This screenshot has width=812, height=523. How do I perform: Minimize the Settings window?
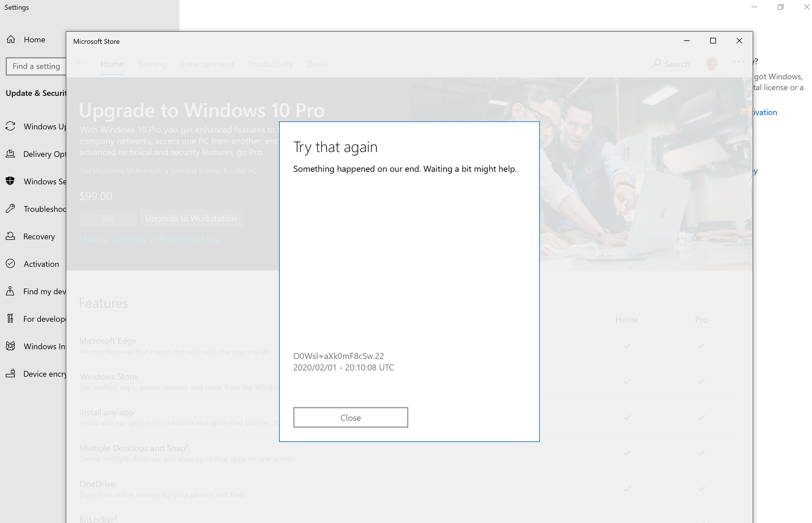754,7
